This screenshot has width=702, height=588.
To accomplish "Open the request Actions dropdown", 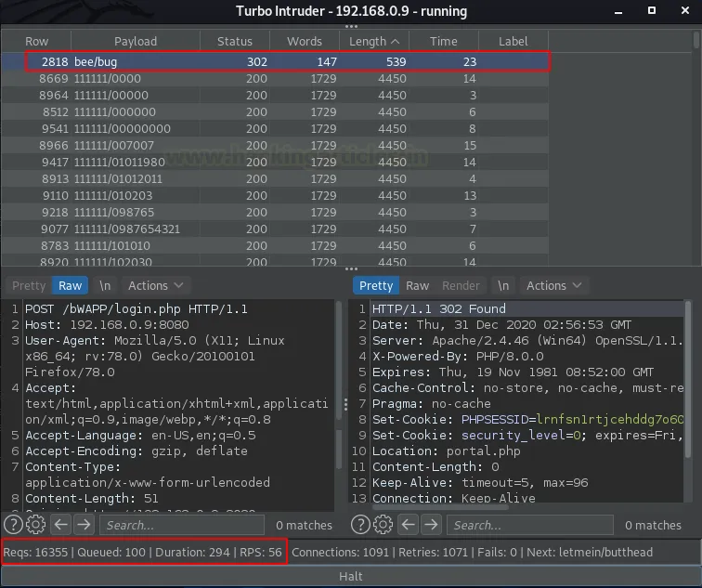I will [155, 286].
